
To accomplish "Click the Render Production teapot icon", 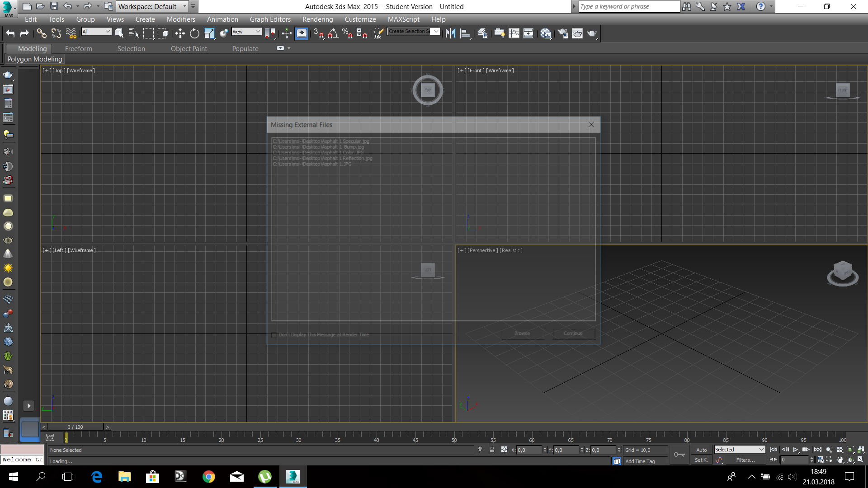I will click(592, 33).
